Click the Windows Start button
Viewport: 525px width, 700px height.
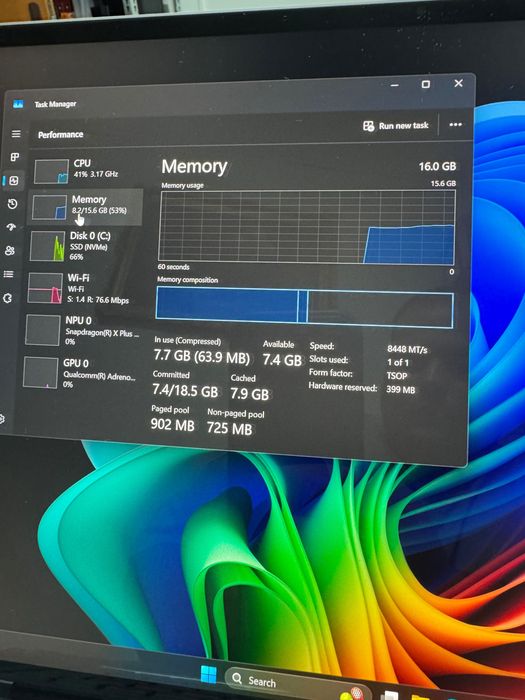[x=208, y=674]
